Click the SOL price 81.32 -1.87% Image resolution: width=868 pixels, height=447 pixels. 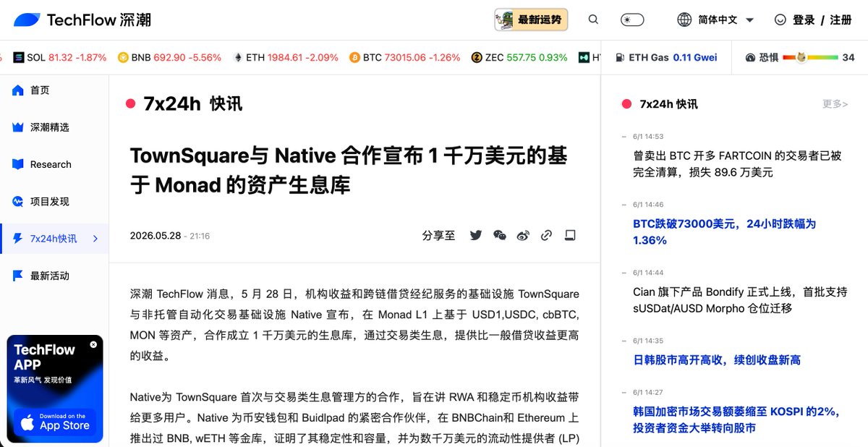click(77, 57)
